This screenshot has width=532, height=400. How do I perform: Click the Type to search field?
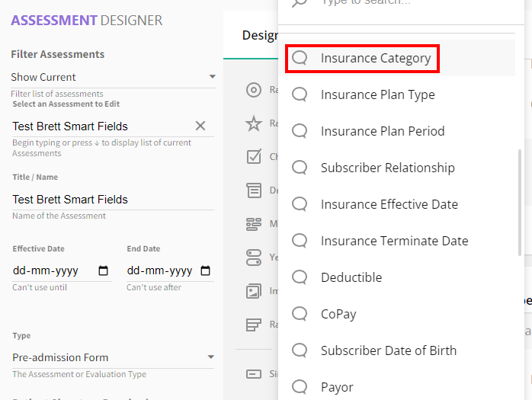click(x=396, y=4)
